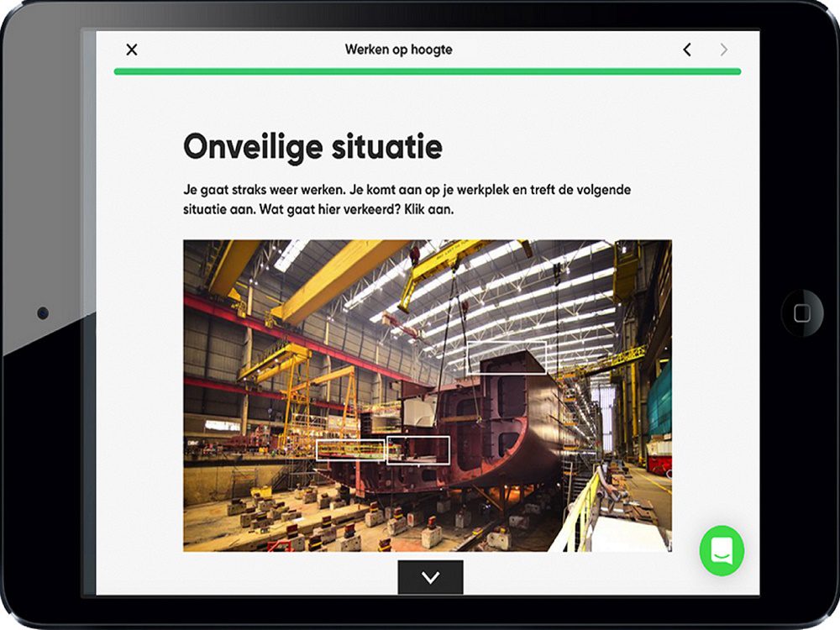Click the green progress bar
Viewport: 840px width, 630px height.
pos(428,71)
